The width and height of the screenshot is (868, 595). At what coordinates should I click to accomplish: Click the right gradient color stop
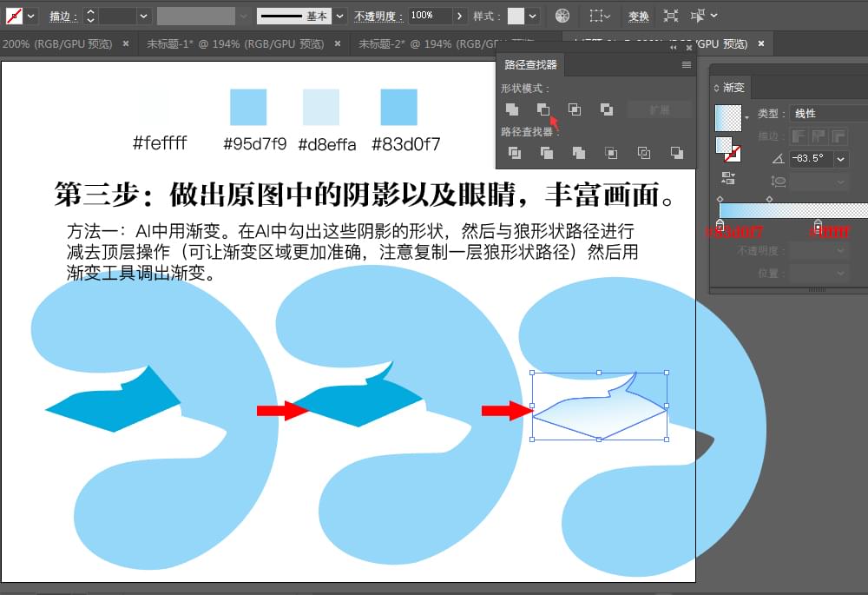click(x=819, y=224)
